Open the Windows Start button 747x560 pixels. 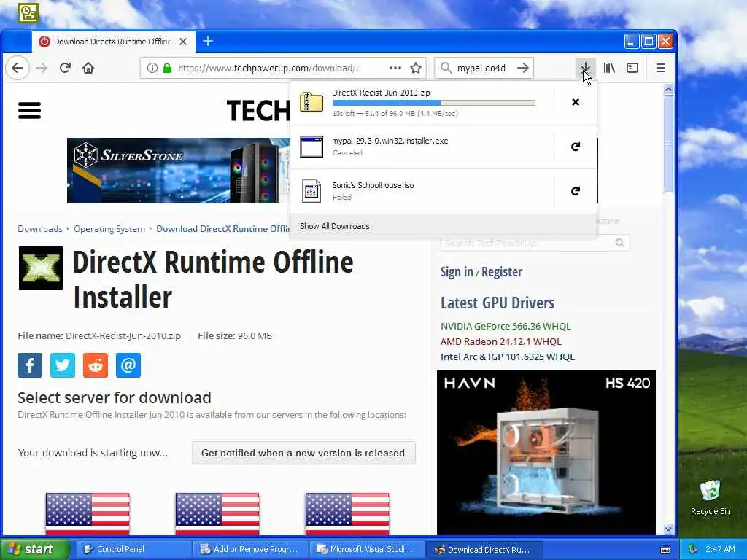point(35,549)
